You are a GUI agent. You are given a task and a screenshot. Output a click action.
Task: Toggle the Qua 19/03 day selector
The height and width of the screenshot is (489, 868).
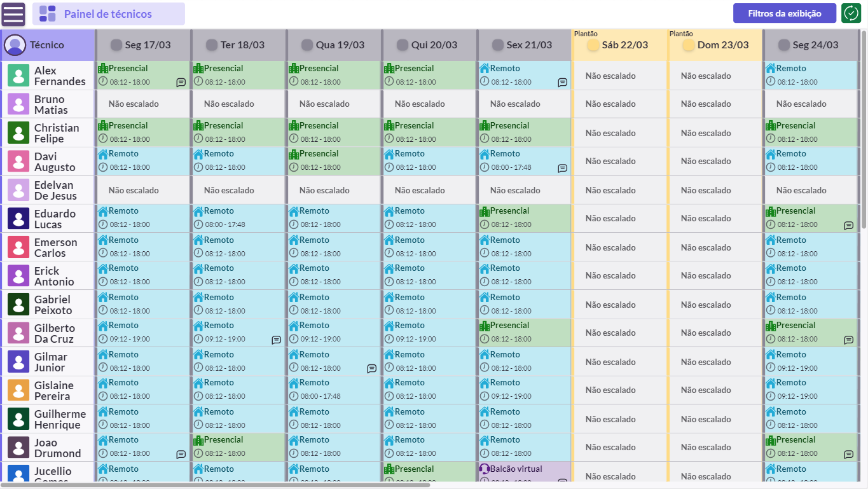307,45
